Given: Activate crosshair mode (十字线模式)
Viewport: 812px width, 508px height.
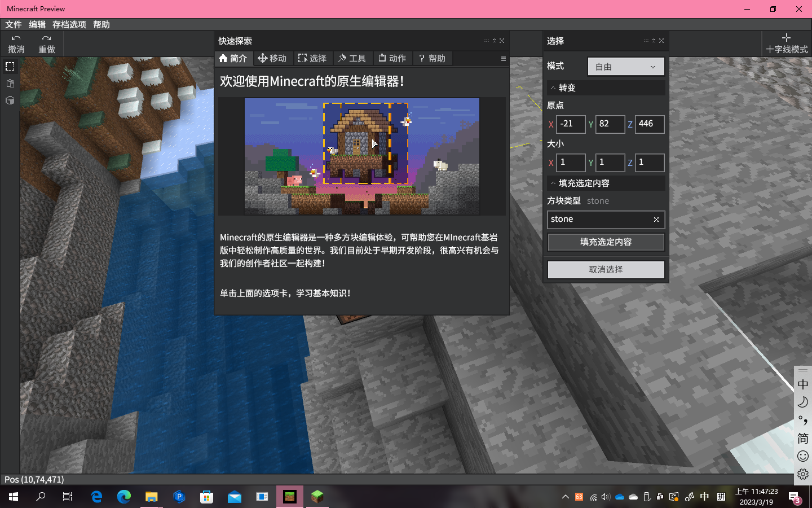Looking at the screenshot, I should 787,44.
